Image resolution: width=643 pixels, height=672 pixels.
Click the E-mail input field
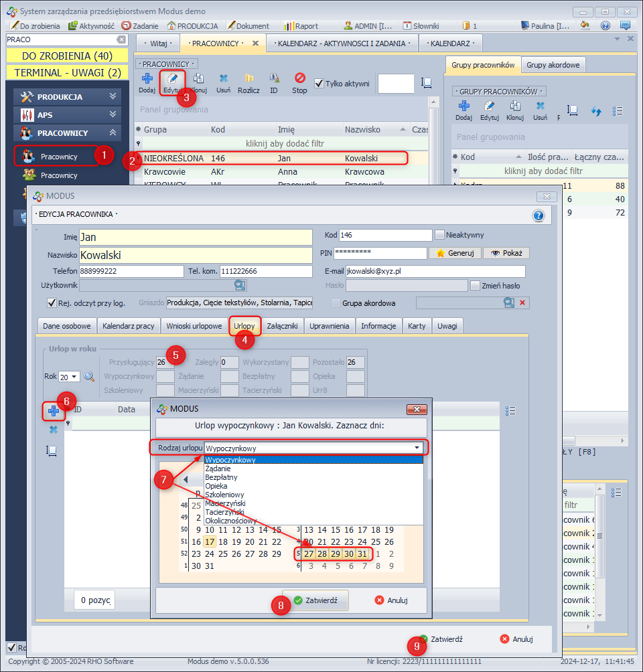434,271
